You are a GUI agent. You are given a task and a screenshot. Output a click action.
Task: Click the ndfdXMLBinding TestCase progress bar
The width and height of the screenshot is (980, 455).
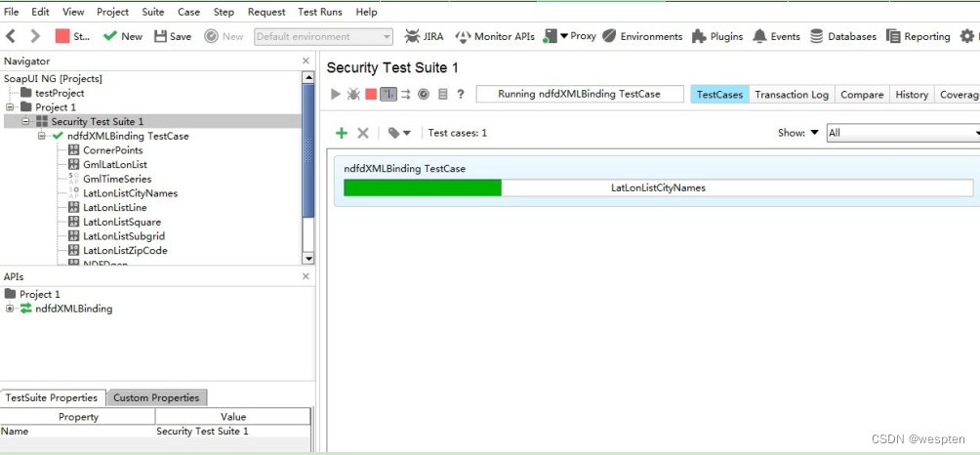[x=658, y=187]
